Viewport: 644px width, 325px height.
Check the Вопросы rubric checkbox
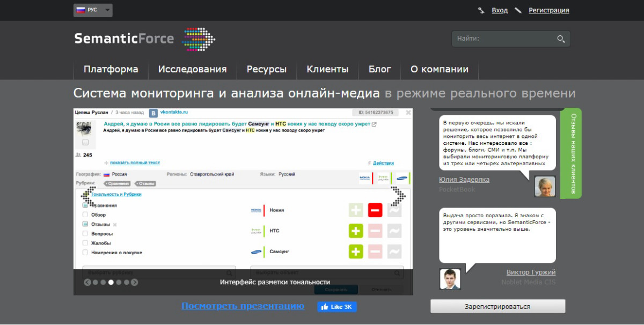pyautogui.click(x=85, y=234)
